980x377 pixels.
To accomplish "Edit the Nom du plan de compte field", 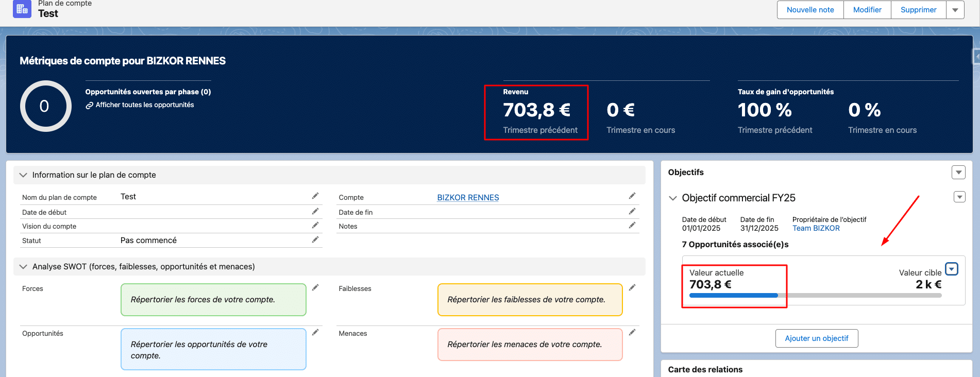I will (315, 196).
